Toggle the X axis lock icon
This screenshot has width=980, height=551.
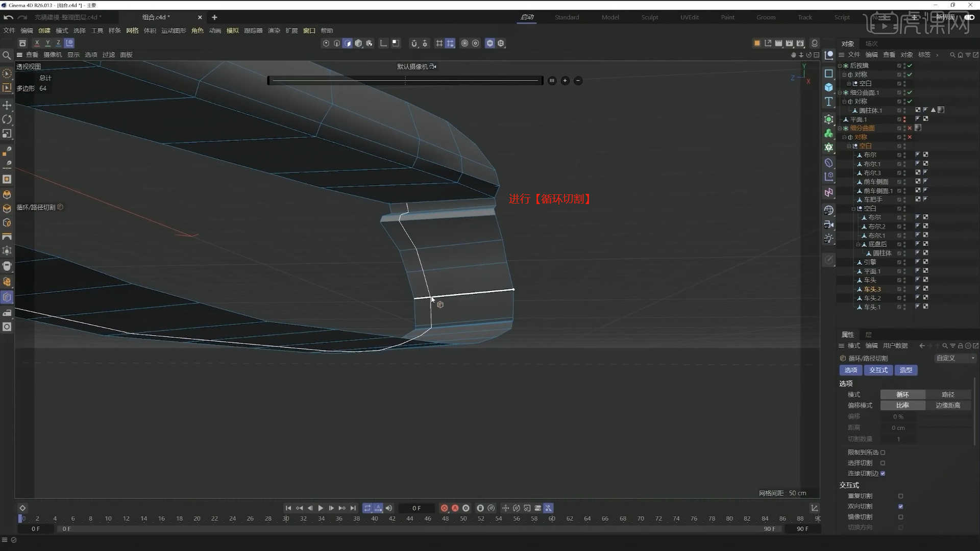pyautogui.click(x=37, y=43)
